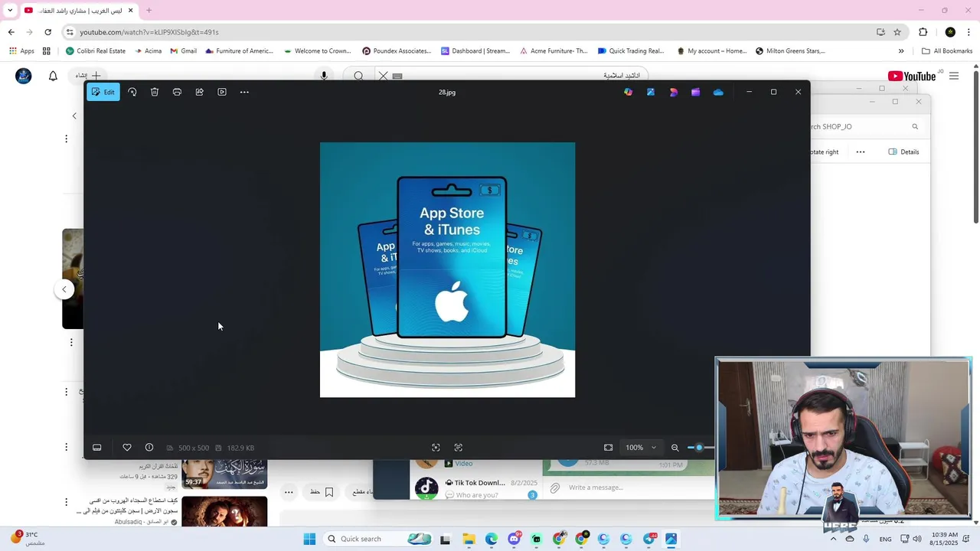
Task: Toggle the filmstrip at Photos bottom bar
Action: (97, 448)
